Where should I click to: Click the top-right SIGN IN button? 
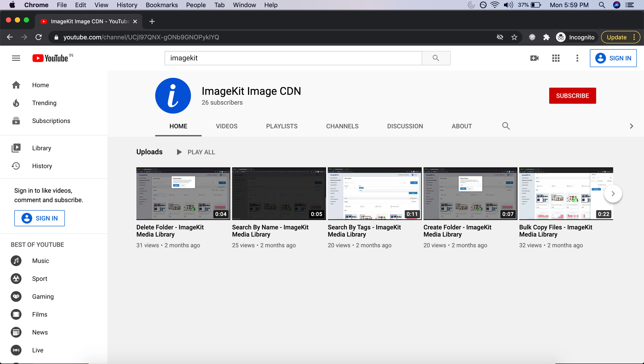[x=613, y=58]
